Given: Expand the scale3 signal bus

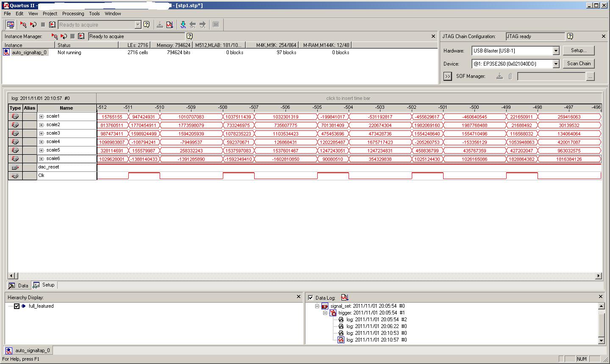Looking at the screenshot, I should pos(41,133).
